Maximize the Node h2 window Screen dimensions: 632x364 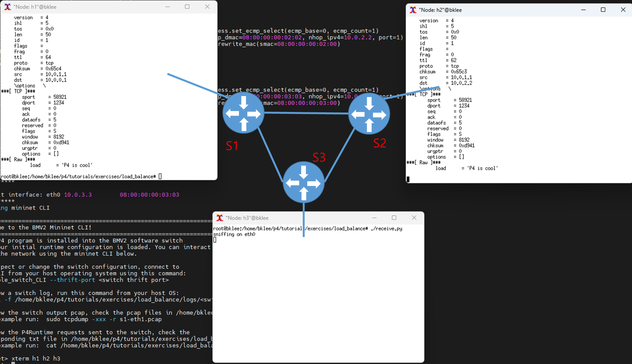coord(603,10)
